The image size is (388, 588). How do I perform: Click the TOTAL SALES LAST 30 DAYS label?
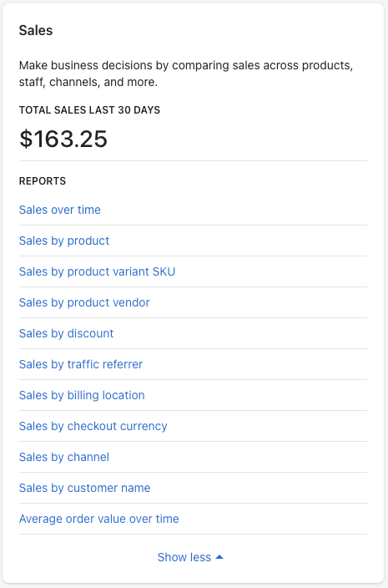click(89, 110)
